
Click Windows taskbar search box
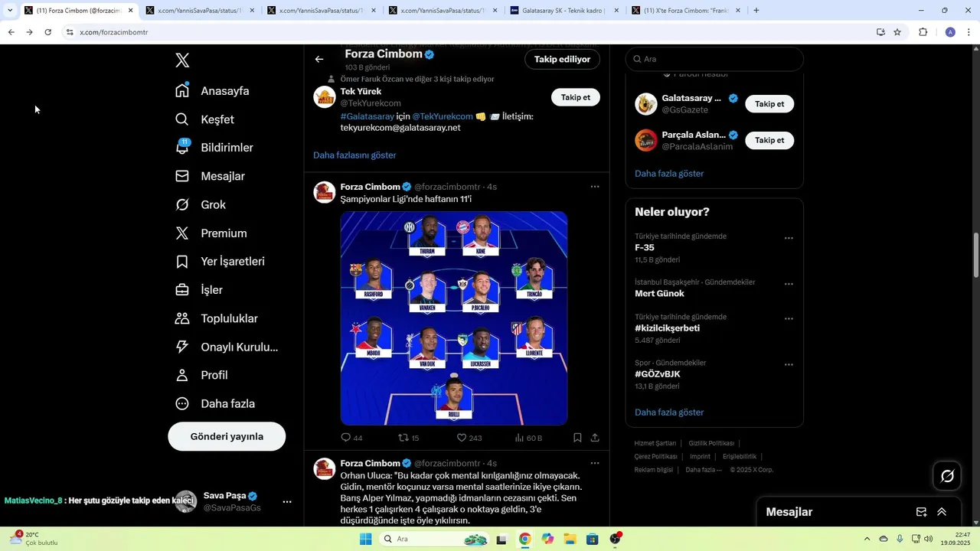[435, 539]
